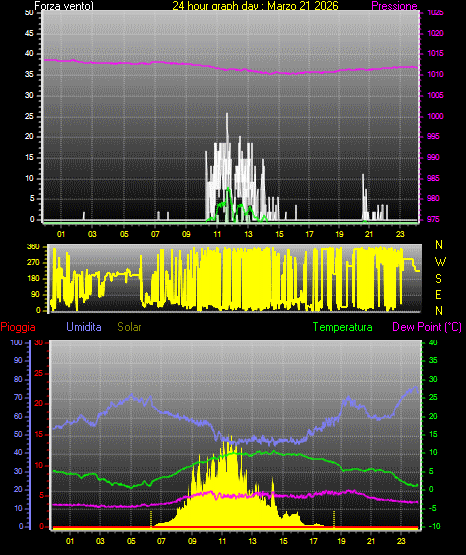Click the 1010 pressure scale value
The height and width of the screenshot is (555, 466).
tap(435, 74)
